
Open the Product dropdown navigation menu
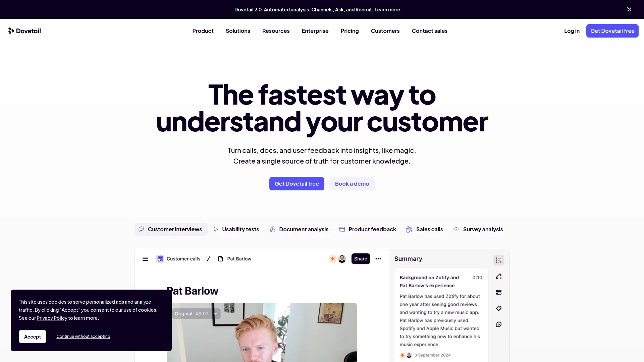(x=203, y=31)
